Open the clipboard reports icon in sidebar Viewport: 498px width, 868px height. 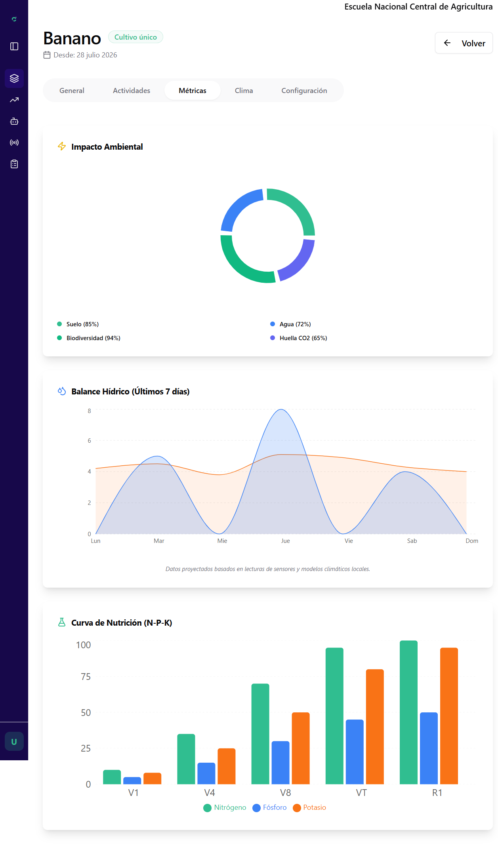(14, 164)
